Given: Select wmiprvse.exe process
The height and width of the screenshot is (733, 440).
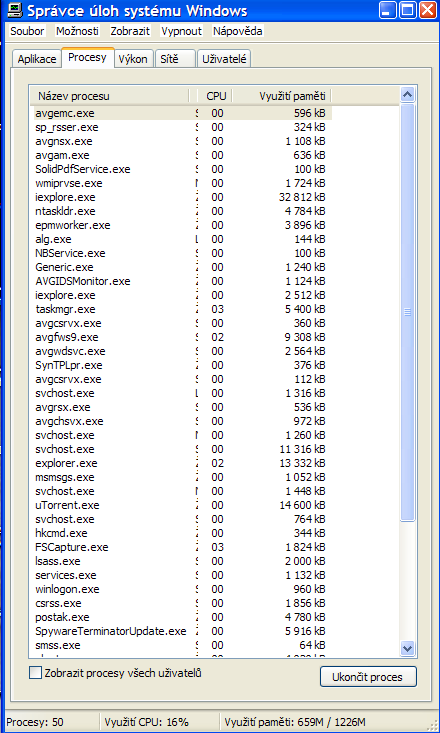Looking at the screenshot, I should coord(183,183).
